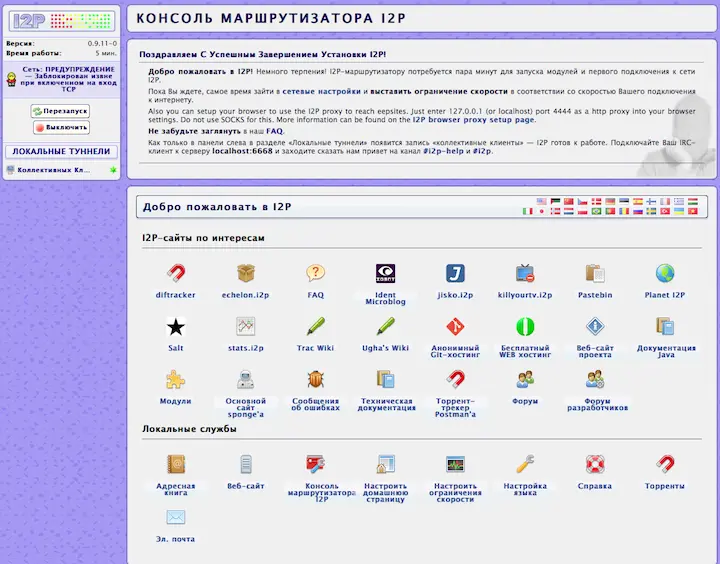Open the Pastebin clipboard icon

(x=595, y=273)
